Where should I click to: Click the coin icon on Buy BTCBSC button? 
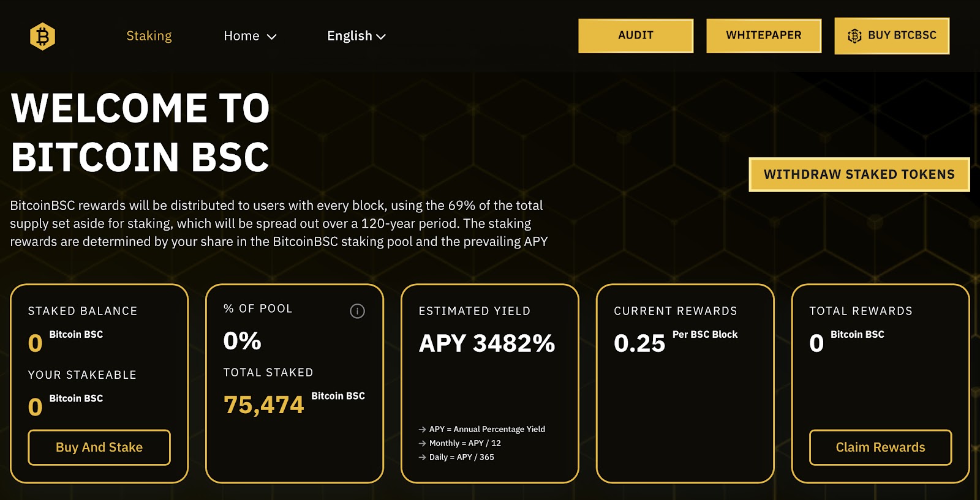coord(854,35)
